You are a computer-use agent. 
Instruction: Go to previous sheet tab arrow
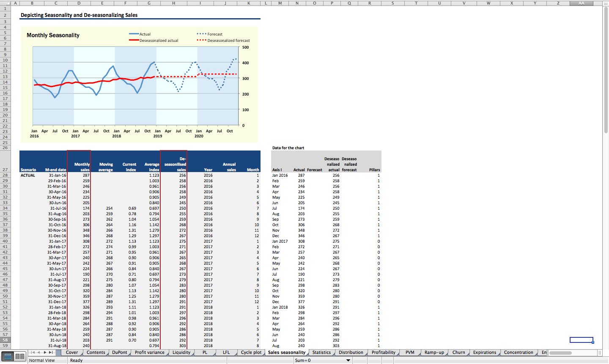tap(38, 352)
